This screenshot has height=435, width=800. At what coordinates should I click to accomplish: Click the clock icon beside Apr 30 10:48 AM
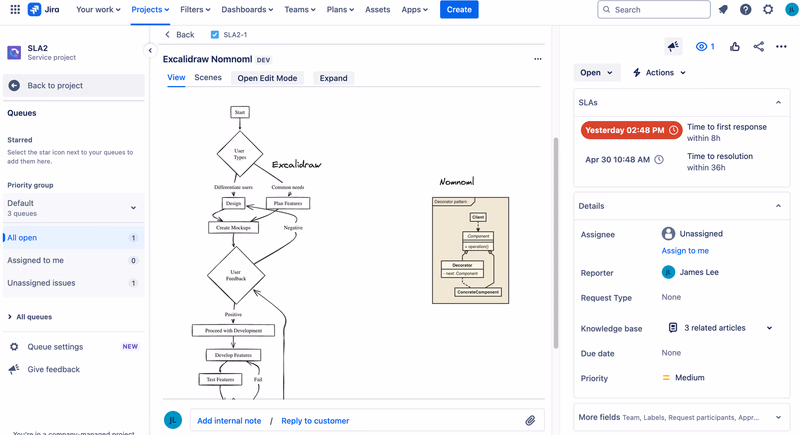pos(659,160)
